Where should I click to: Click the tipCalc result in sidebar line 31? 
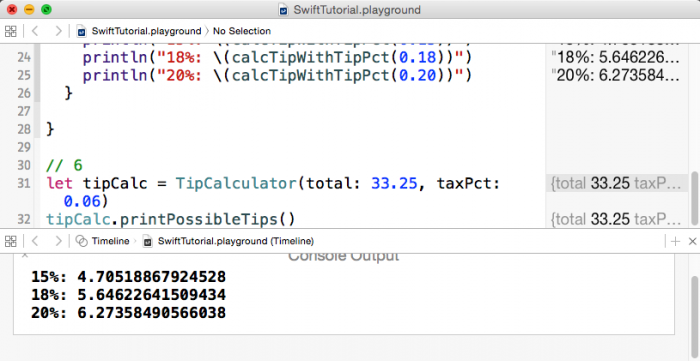pos(616,183)
